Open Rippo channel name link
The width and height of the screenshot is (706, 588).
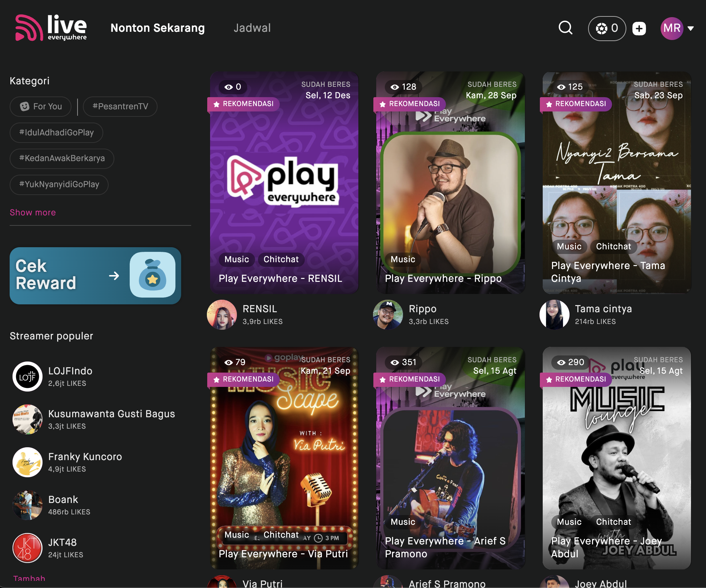tap(422, 309)
